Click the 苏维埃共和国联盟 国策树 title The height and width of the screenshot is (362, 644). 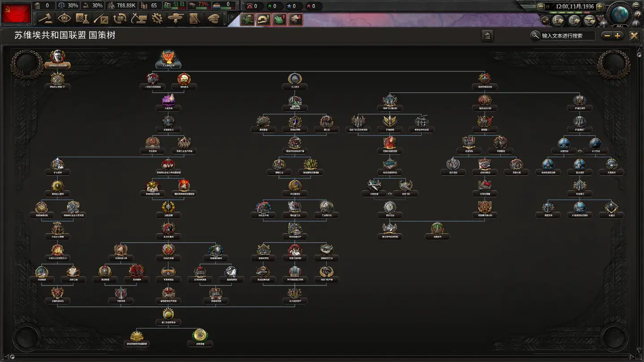pos(65,35)
